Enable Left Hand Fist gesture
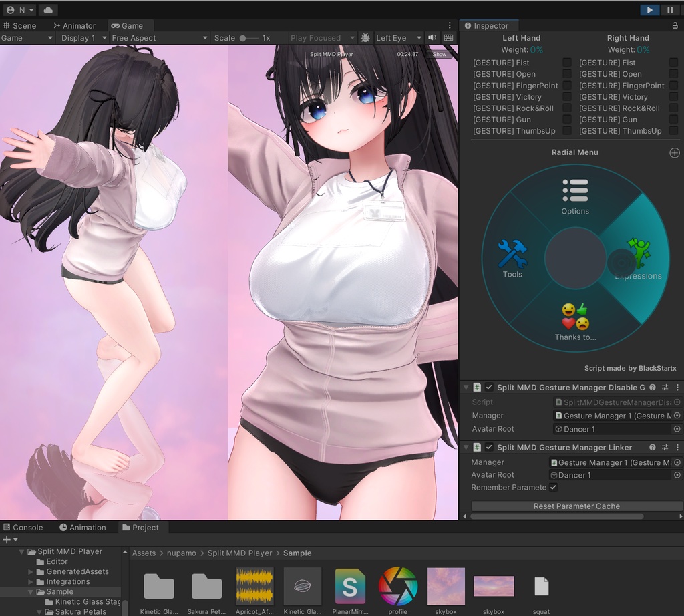Screen dimensions: 684x616 566,62
